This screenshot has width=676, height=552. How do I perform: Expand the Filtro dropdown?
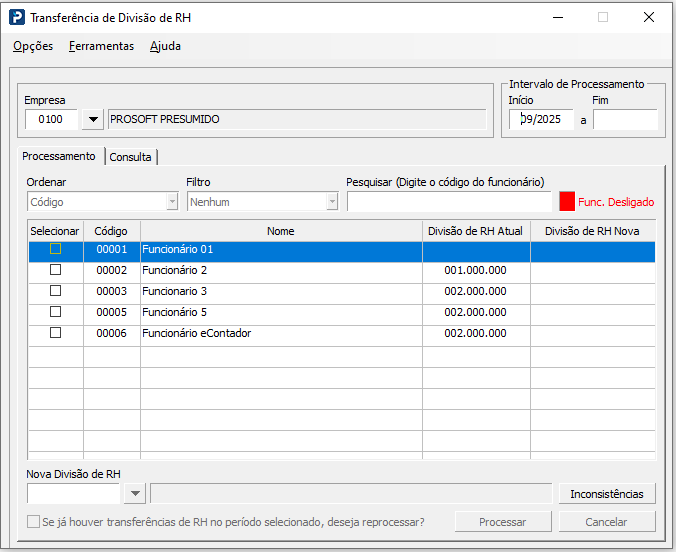click(x=331, y=202)
